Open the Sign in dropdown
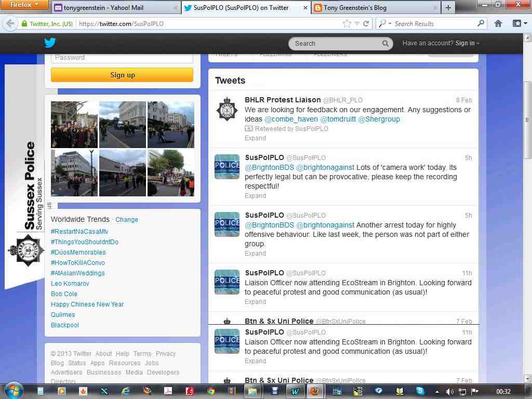 click(x=467, y=43)
